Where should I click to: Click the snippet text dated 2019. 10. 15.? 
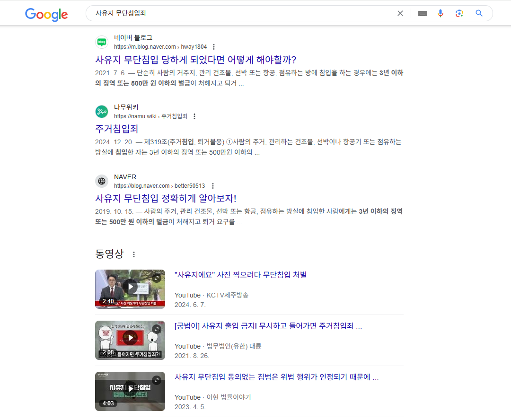pyautogui.click(x=249, y=217)
